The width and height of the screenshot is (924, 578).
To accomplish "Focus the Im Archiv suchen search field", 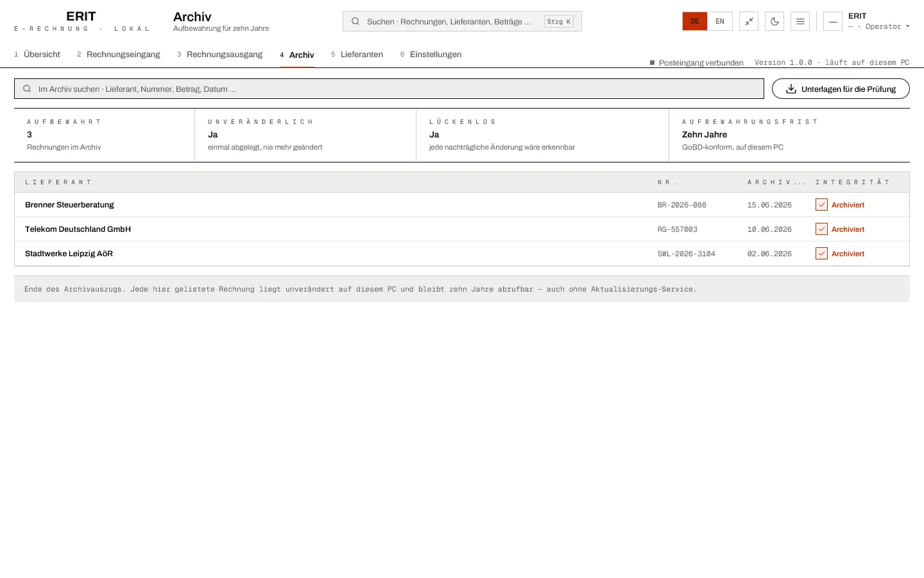I will 389,89.
